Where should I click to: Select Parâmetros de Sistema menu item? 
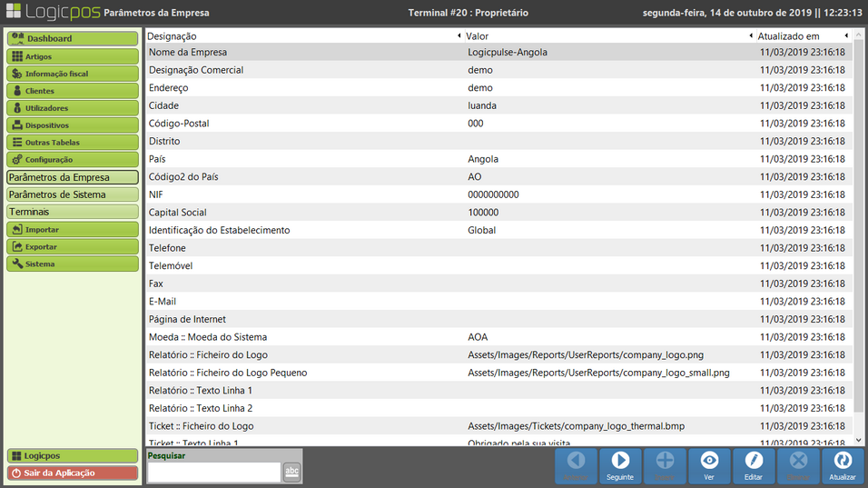(x=73, y=194)
